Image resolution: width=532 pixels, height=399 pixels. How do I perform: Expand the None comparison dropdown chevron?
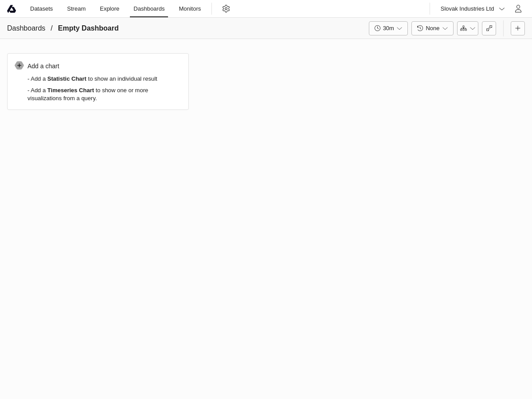pyautogui.click(x=445, y=28)
